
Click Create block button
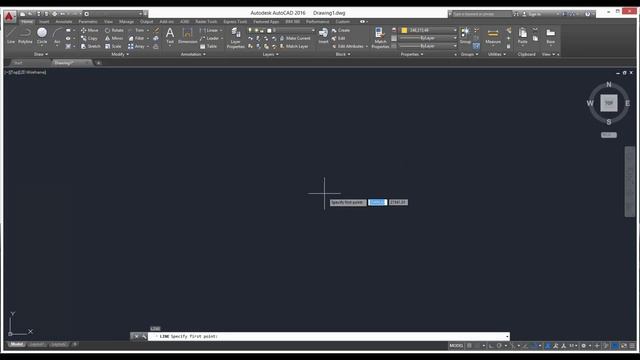click(341, 30)
